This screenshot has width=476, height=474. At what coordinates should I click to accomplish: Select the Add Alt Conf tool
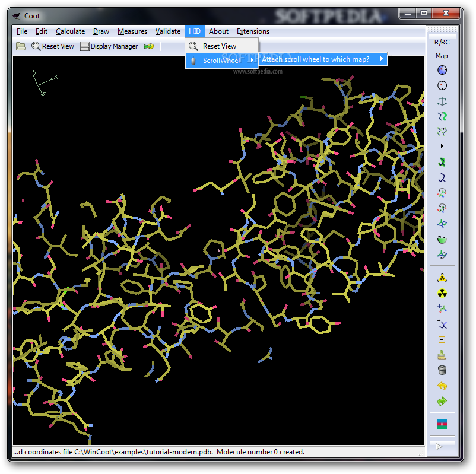point(442,324)
